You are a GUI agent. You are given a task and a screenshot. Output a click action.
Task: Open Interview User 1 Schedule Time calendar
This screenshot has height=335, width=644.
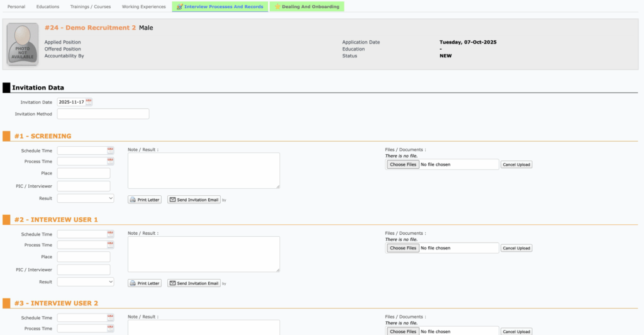tap(111, 234)
